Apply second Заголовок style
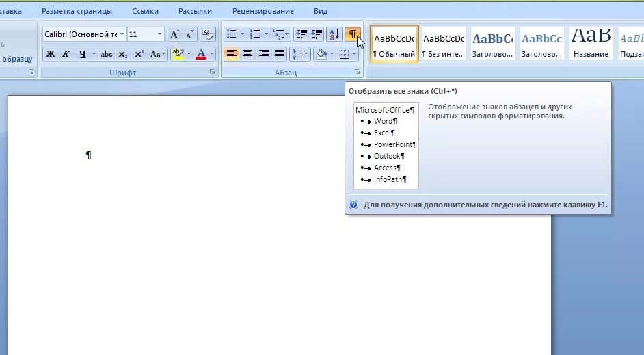 (541, 44)
